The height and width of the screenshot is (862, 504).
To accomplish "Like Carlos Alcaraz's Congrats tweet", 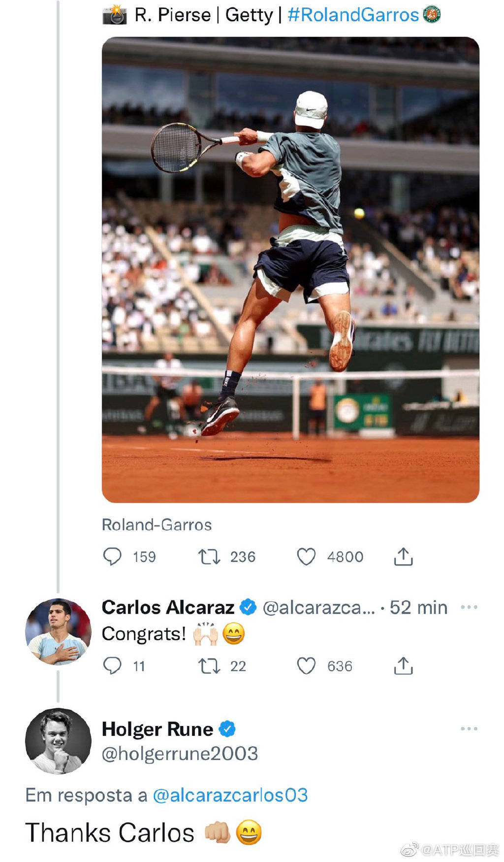I will click(x=306, y=666).
